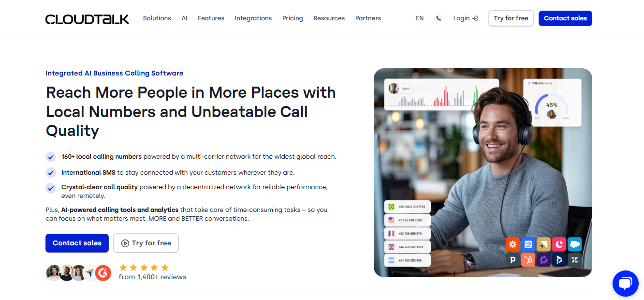Viewport: 644px width, 300px height.
Task: Expand the Integrations dropdown
Action: click(253, 18)
